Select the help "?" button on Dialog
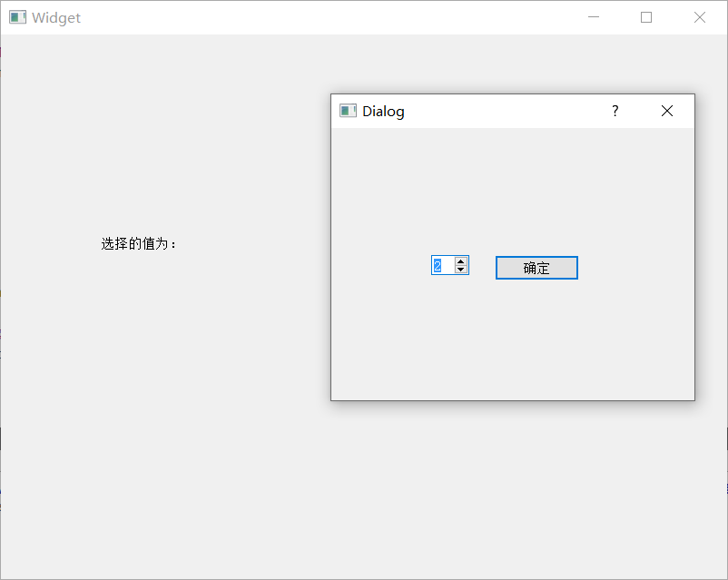Viewport: 728px width, 580px height. pyautogui.click(x=615, y=111)
